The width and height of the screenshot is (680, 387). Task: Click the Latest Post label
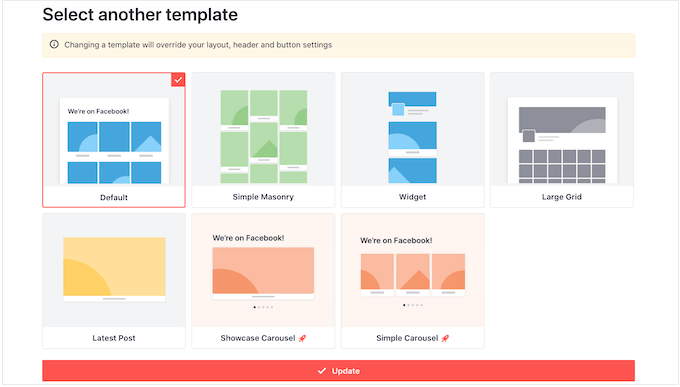114,338
